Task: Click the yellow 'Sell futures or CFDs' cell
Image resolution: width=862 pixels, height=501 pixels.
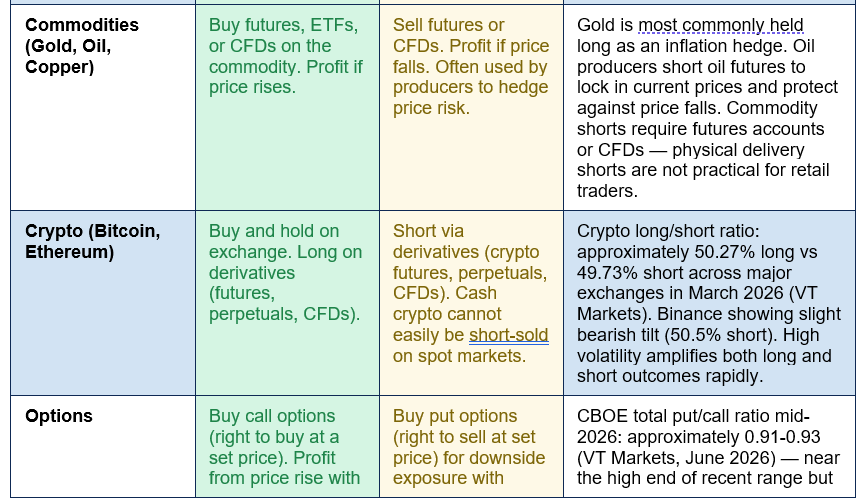Action: tap(471, 108)
